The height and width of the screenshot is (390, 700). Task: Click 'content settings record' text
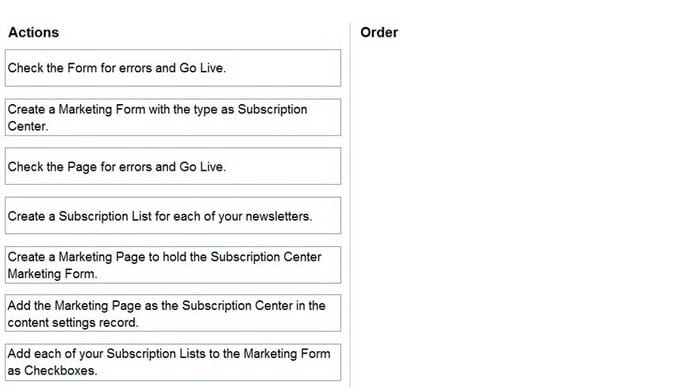tap(72, 322)
